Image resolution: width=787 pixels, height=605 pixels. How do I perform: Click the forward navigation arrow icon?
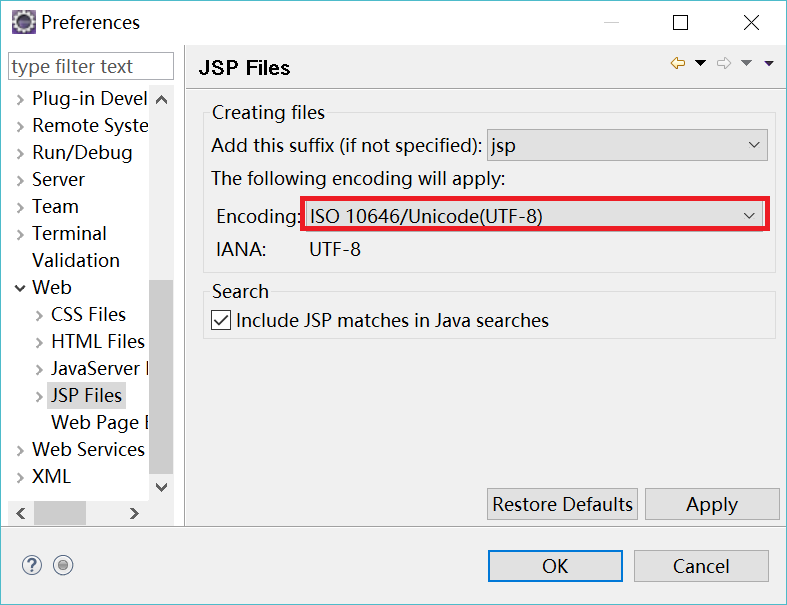pyautogui.click(x=724, y=64)
